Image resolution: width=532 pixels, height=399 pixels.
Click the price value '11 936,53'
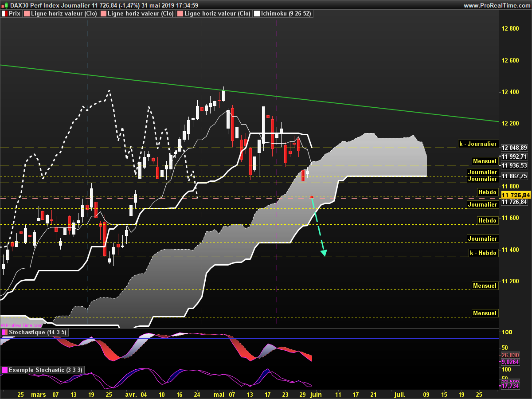[514, 165]
